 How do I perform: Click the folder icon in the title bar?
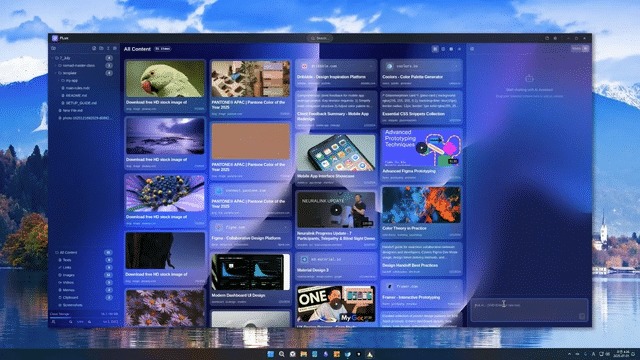[547, 38]
